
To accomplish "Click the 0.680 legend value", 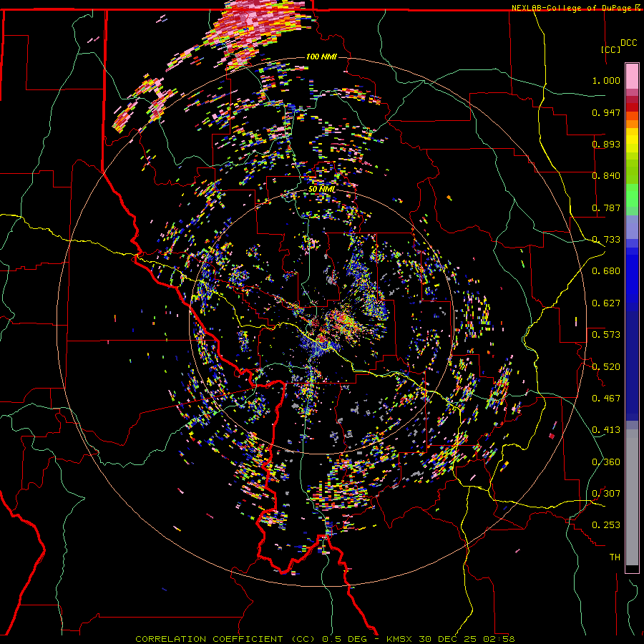I will pos(606,271).
